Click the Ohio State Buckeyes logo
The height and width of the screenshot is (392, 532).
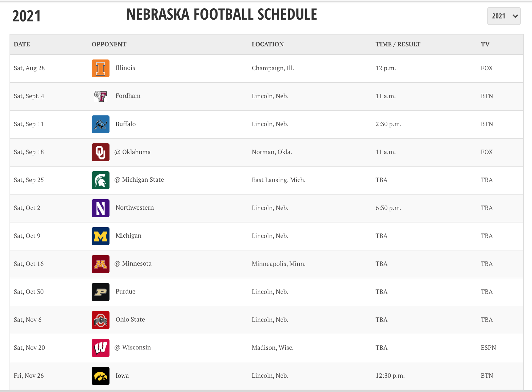pyautogui.click(x=101, y=320)
